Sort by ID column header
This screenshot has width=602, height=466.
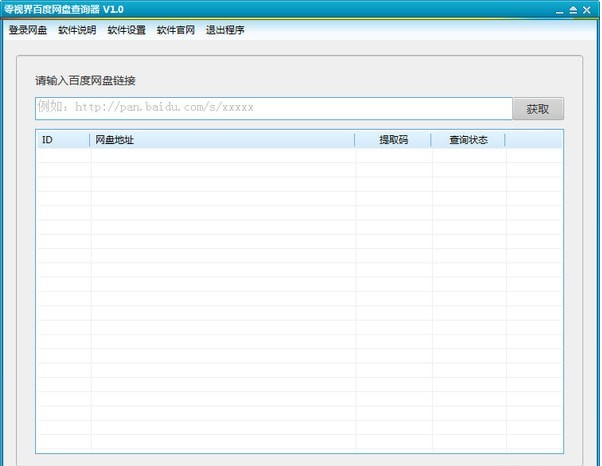coord(63,140)
